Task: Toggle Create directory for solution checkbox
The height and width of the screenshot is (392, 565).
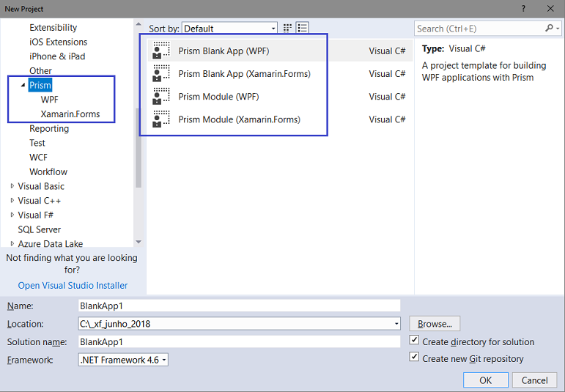Action: tap(414, 341)
